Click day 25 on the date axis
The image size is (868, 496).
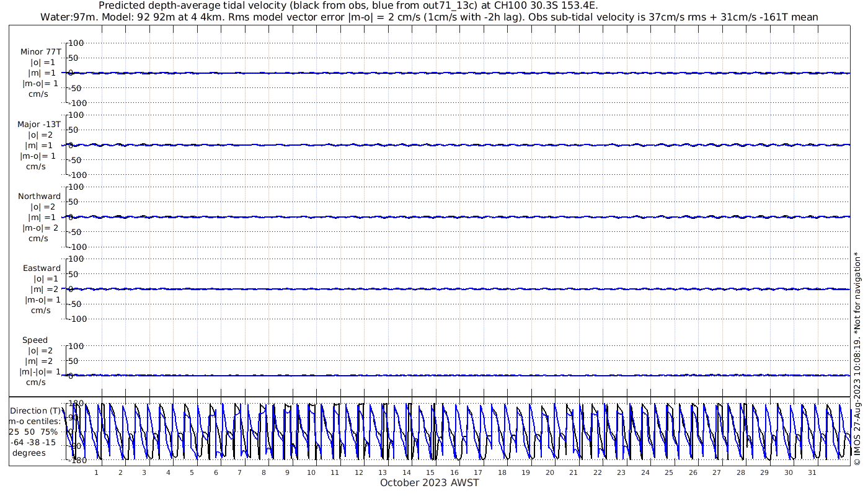coord(669,472)
